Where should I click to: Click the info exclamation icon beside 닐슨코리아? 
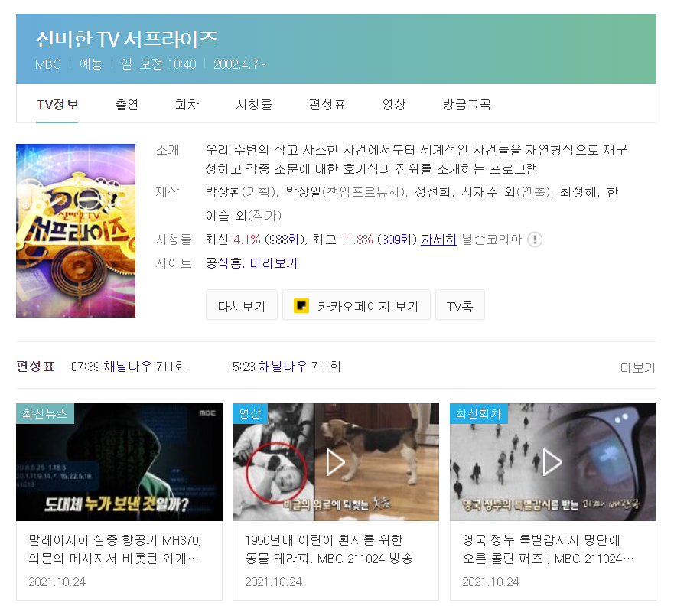pos(534,240)
